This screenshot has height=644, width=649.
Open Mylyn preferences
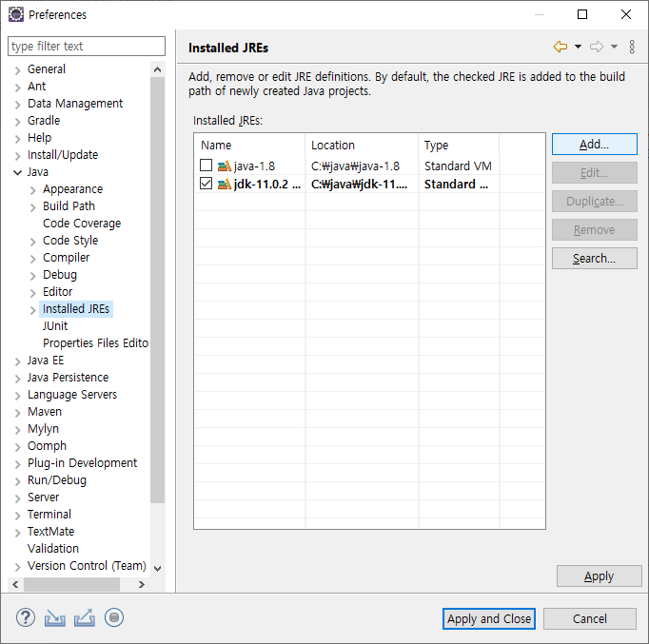pos(43,429)
